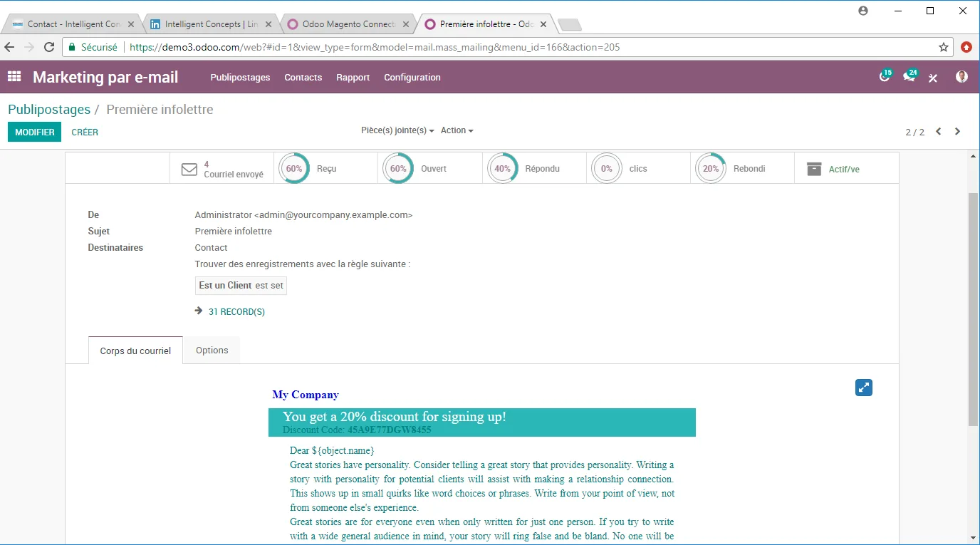
Task: Open the Chrome profile icon
Action: pos(863,11)
